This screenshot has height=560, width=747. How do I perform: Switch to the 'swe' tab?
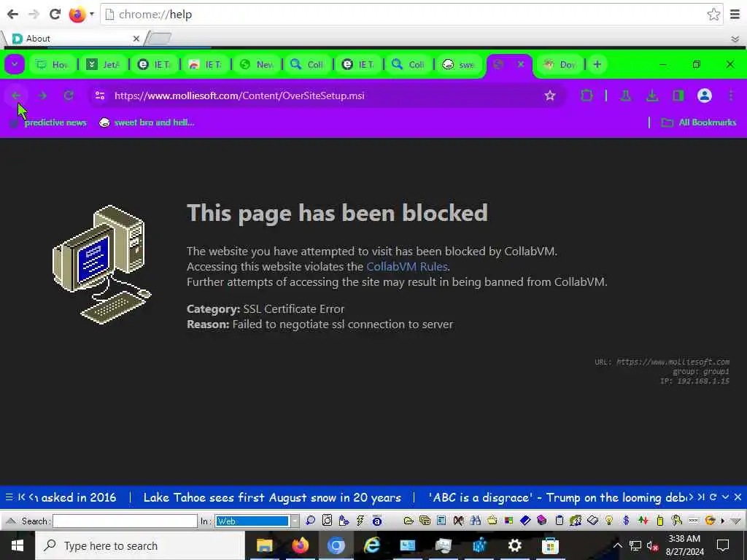pyautogui.click(x=460, y=65)
